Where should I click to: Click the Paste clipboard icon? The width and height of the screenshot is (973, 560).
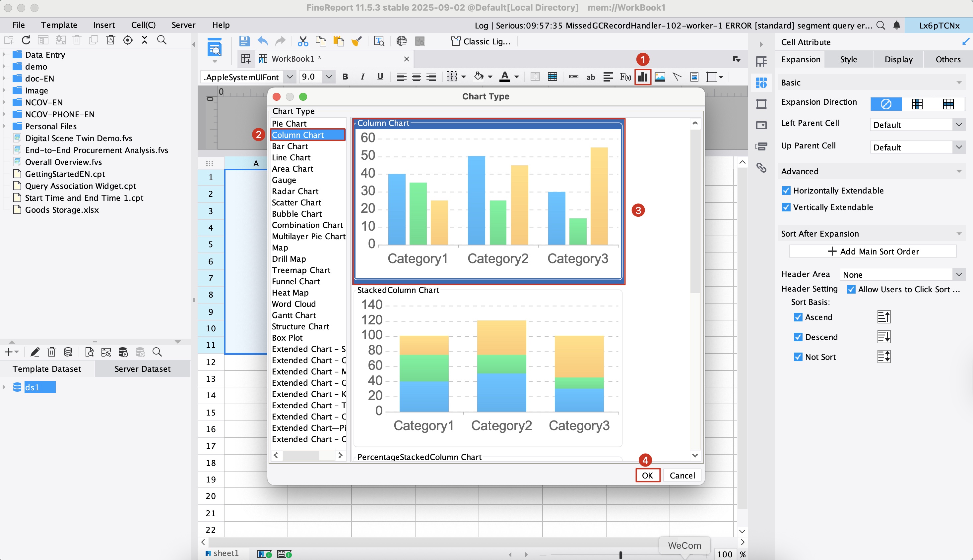pyautogui.click(x=338, y=41)
